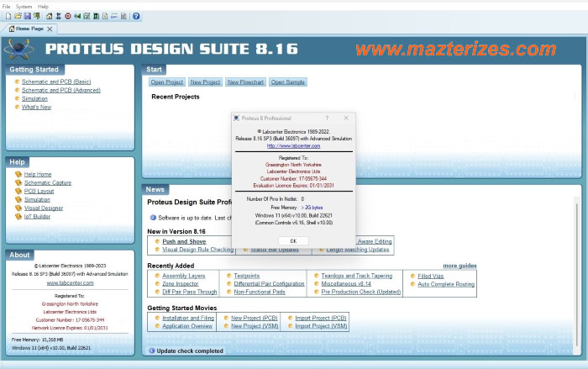Open Pre Production Check (Updated) guide
Image resolution: width=588 pixels, height=369 pixels.
coord(360,292)
